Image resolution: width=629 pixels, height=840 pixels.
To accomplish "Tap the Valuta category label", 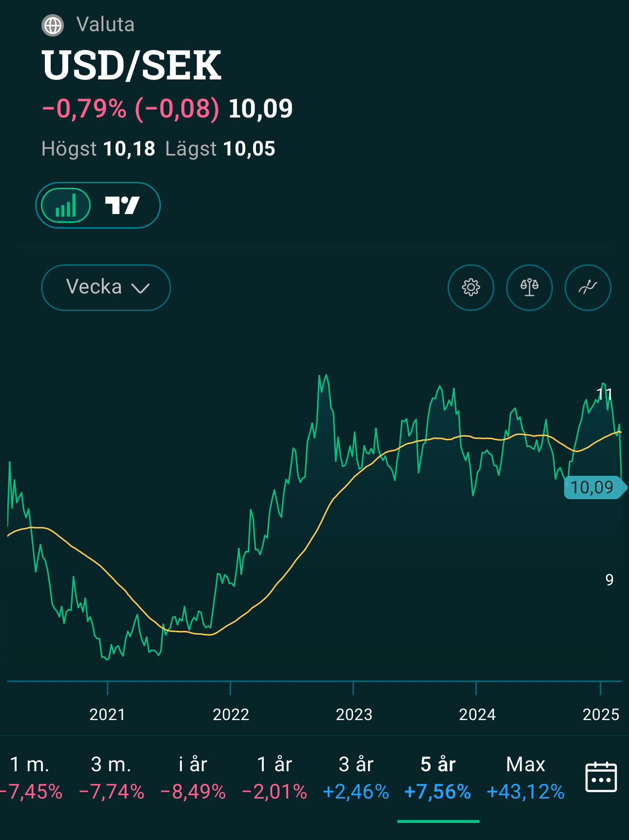I will pos(105,24).
